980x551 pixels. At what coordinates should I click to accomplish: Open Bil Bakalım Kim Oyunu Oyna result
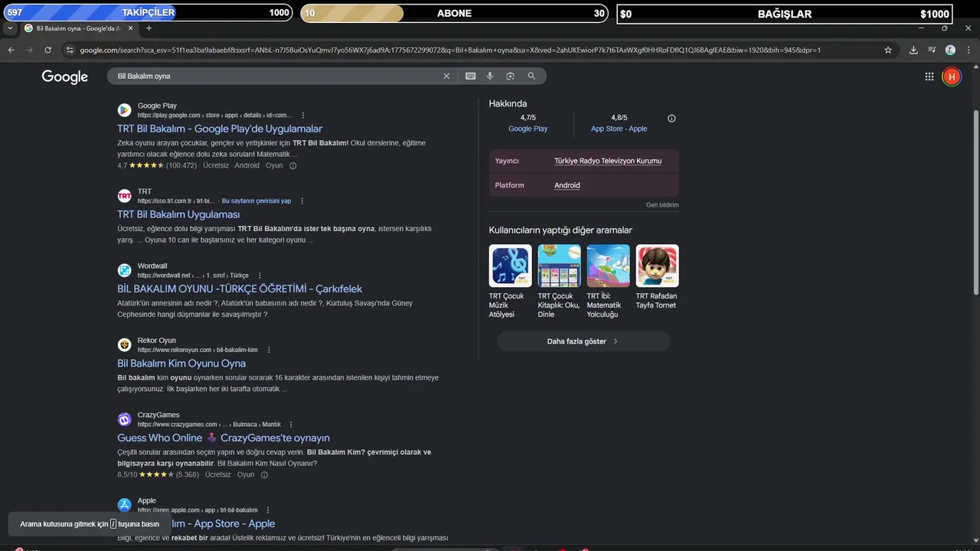pos(181,364)
